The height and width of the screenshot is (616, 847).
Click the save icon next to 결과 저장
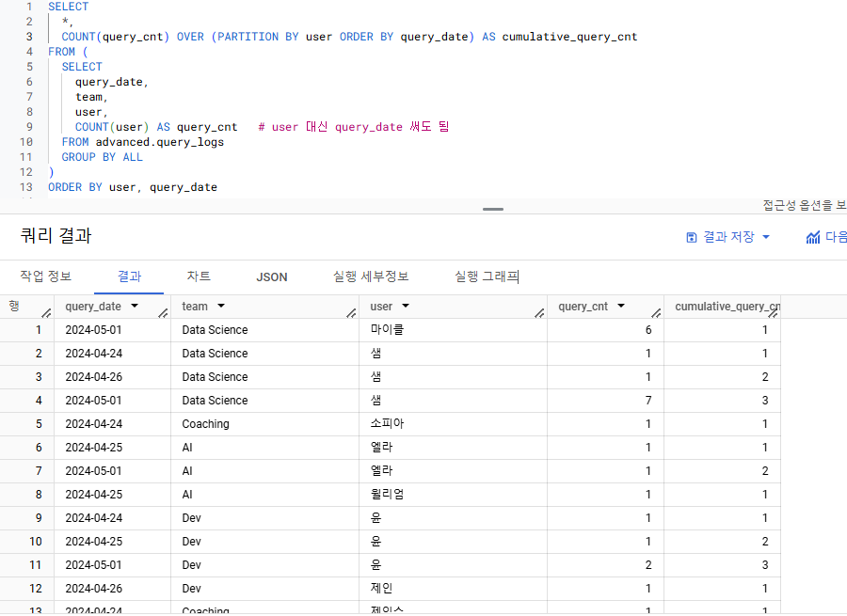pos(692,238)
